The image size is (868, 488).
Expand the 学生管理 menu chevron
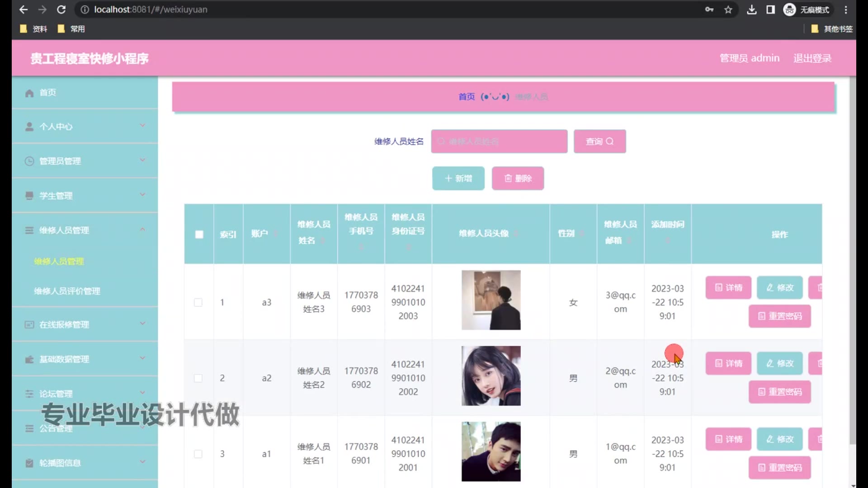pyautogui.click(x=142, y=195)
